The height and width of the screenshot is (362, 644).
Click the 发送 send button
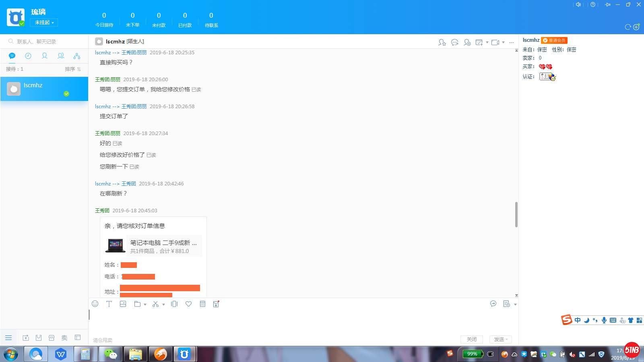[501, 339]
